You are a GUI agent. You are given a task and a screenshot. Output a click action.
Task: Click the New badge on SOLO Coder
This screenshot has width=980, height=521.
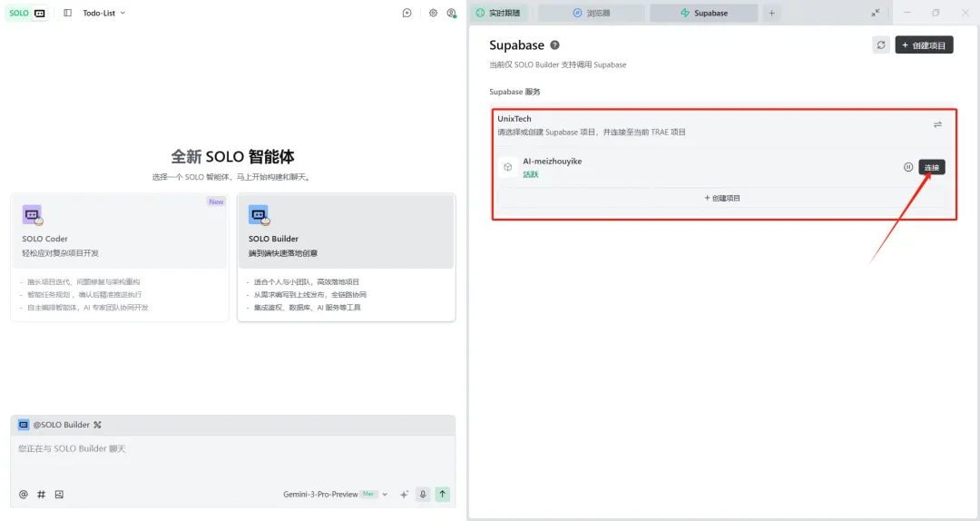click(x=216, y=202)
